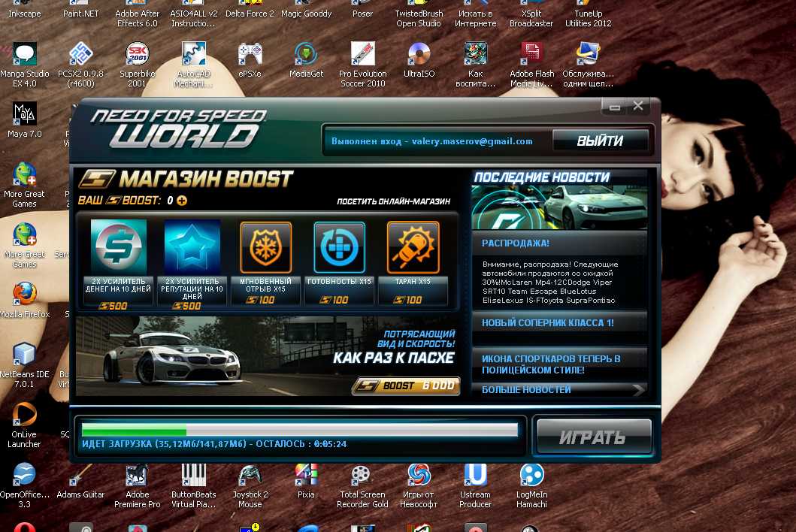796x532 pixels.
Task: Launch Superbike 2001 desktop icon
Action: pyautogui.click(x=137, y=65)
